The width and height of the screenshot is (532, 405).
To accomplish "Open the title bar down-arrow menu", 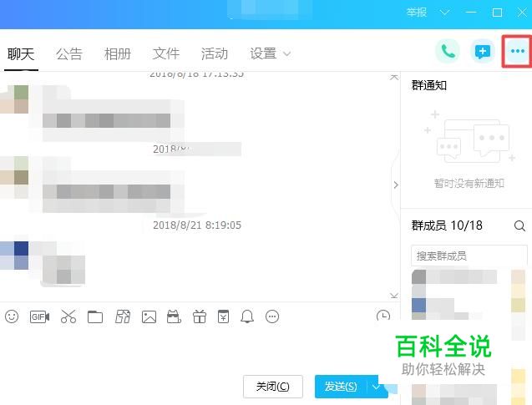I will tap(444, 13).
